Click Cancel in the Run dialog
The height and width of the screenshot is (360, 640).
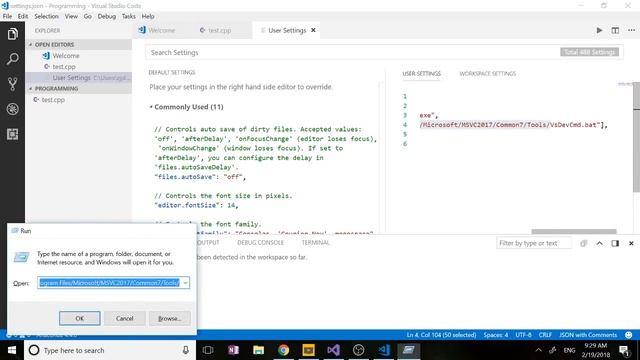point(124,318)
